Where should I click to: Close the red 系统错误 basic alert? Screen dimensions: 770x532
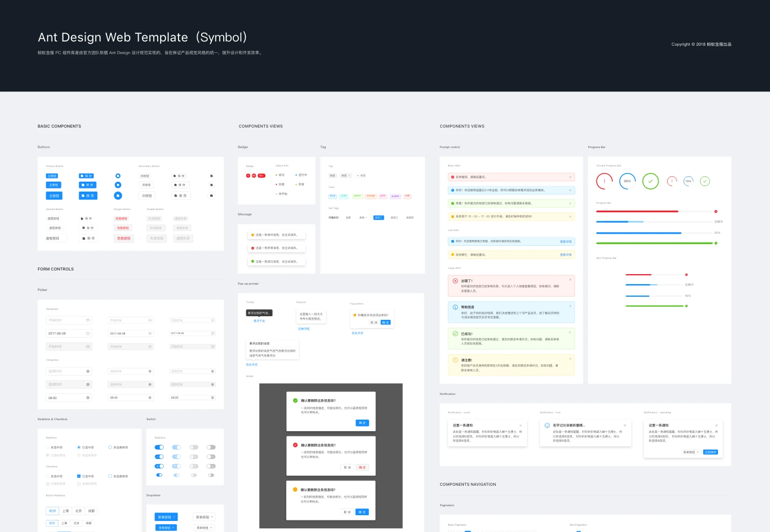(x=570, y=177)
